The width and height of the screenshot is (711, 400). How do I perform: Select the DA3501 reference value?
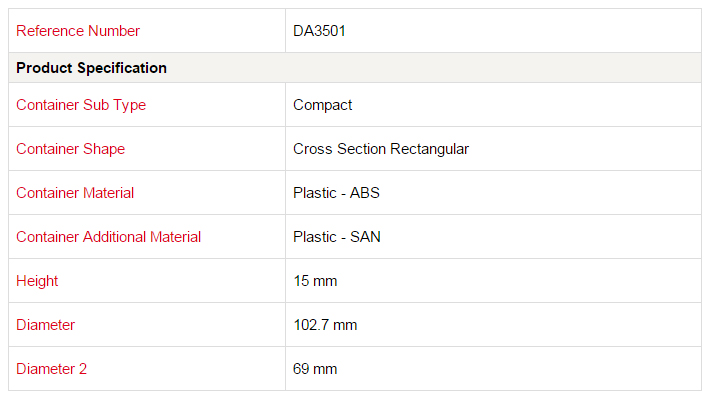pos(319,31)
